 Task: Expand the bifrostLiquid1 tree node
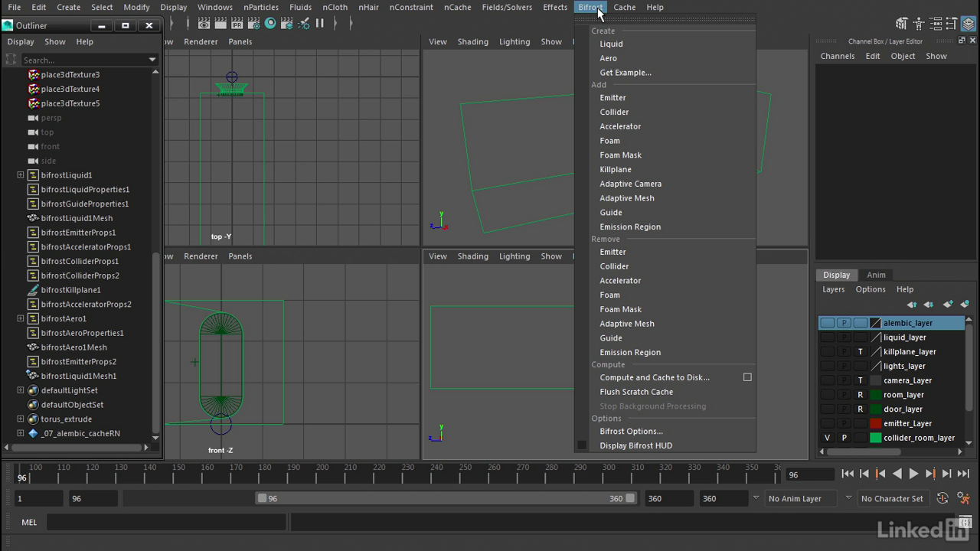pos(21,175)
